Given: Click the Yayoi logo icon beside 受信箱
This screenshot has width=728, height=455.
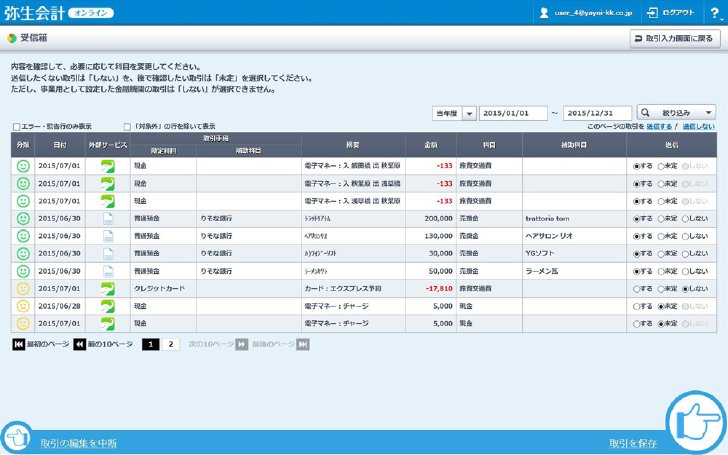Looking at the screenshot, I should 12,38.
